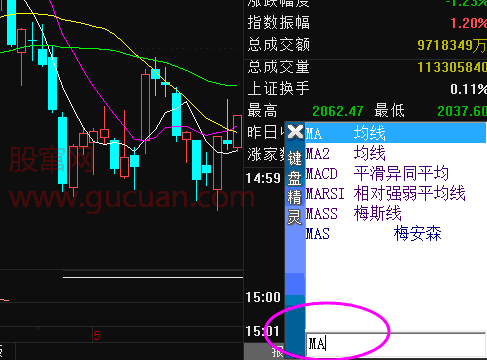Image resolution: width=487 pixels, height=360 pixels.
Task: Pick the MASS 梅斯线 indicator
Action: click(x=395, y=213)
